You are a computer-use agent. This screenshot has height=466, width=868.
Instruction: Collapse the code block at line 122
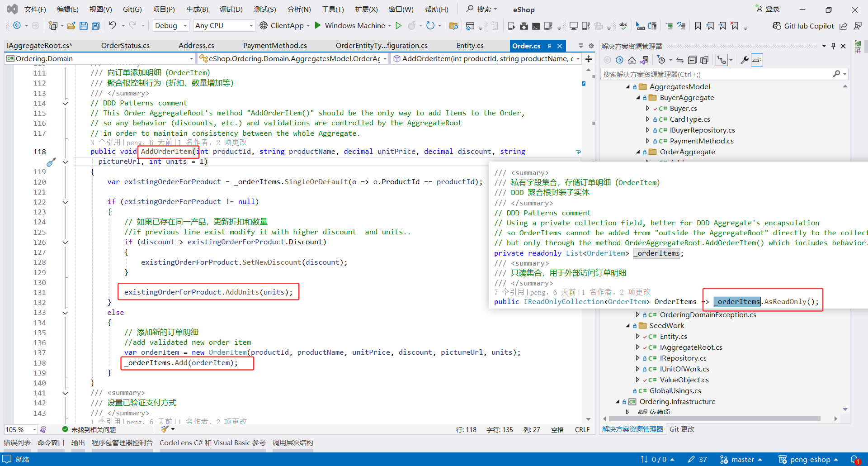[x=65, y=202]
